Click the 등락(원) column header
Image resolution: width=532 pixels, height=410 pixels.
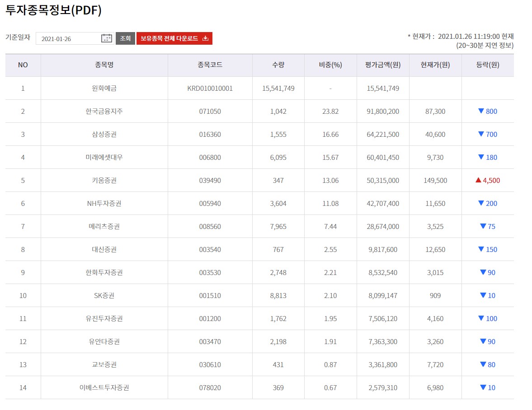(488, 65)
